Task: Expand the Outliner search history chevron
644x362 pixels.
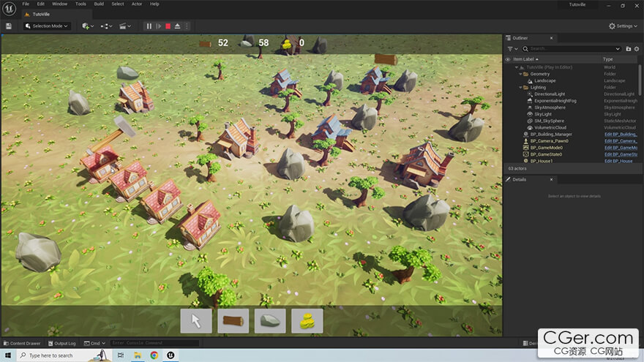Action: point(618,49)
